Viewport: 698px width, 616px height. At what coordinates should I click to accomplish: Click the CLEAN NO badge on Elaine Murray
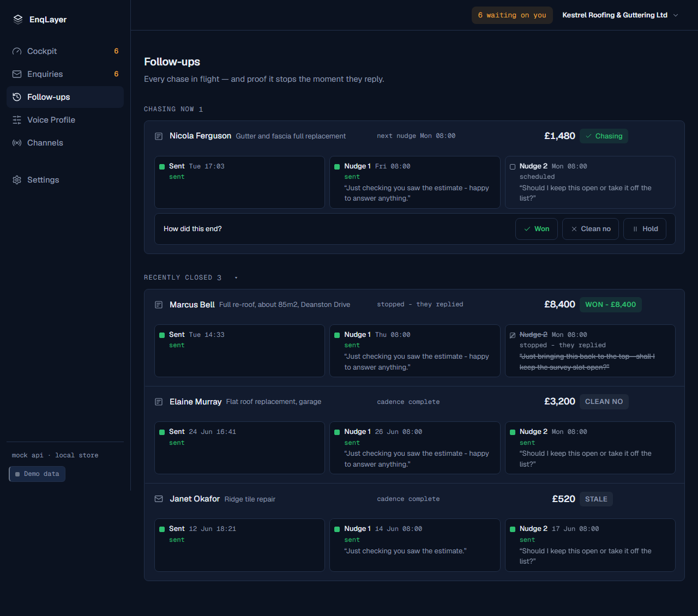pos(604,402)
